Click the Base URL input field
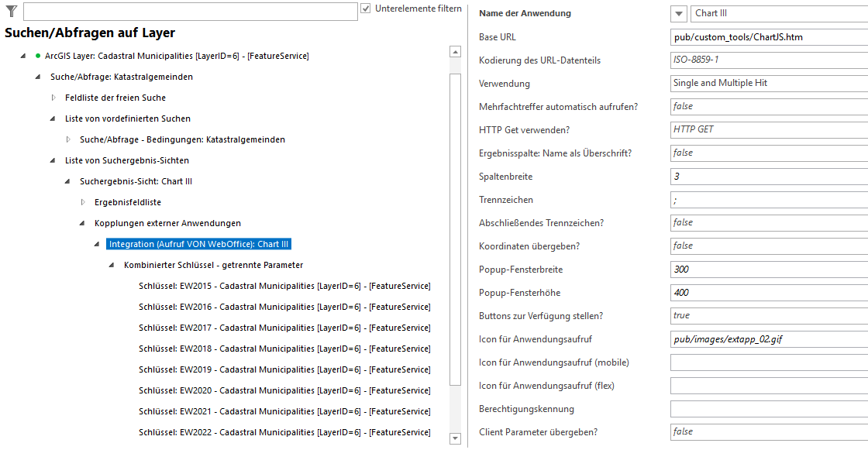The width and height of the screenshot is (868, 450). click(x=767, y=36)
